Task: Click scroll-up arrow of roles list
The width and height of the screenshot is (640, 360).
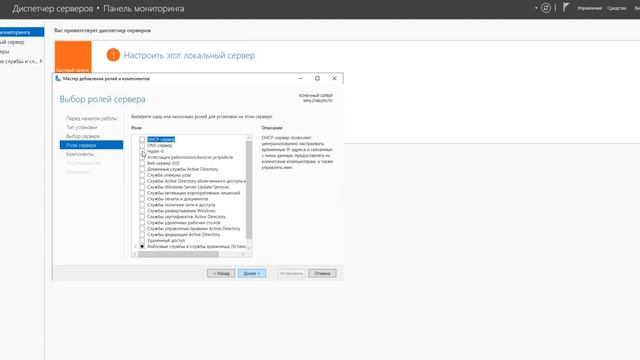Action: pyautogui.click(x=249, y=138)
